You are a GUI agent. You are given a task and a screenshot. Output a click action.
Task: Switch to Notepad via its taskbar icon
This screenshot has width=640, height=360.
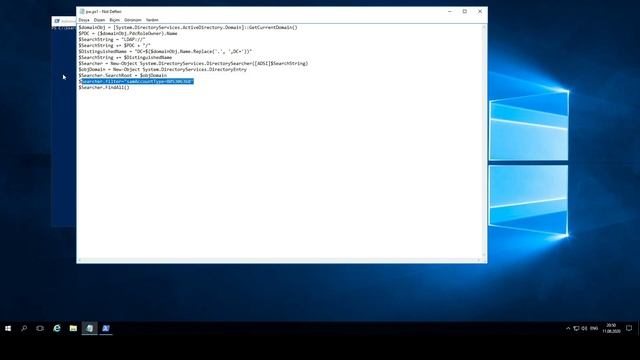coord(89,328)
